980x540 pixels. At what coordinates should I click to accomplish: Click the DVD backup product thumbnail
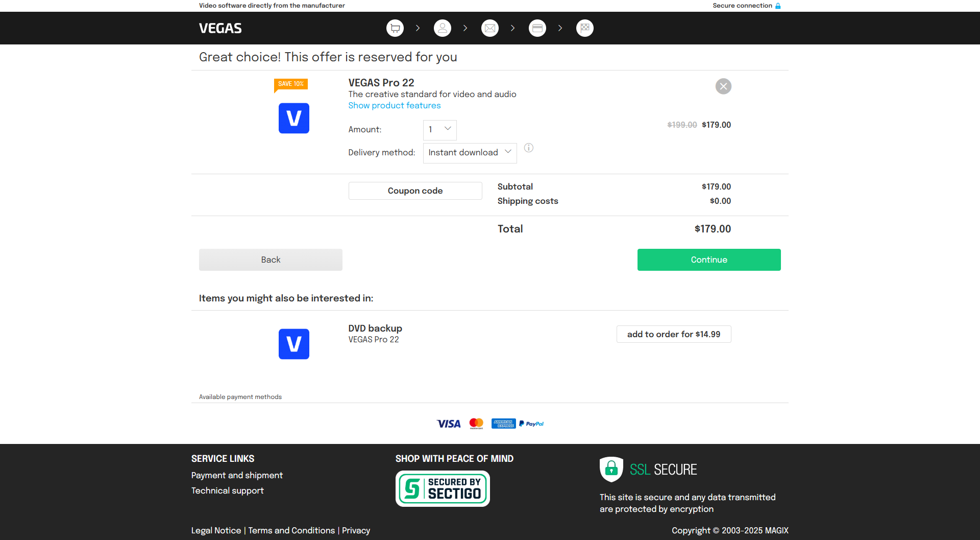[x=293, y=344]
